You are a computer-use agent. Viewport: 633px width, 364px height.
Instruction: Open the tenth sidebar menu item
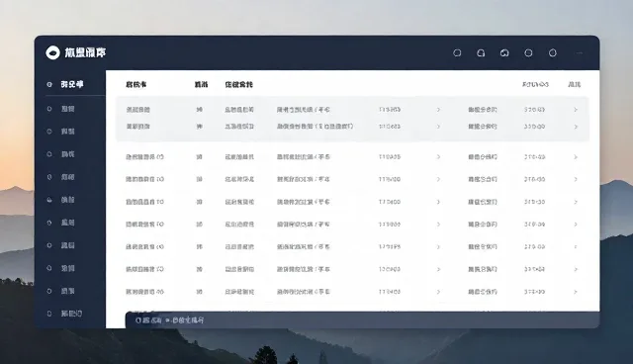pyautogui.click(x=61, y=291)
